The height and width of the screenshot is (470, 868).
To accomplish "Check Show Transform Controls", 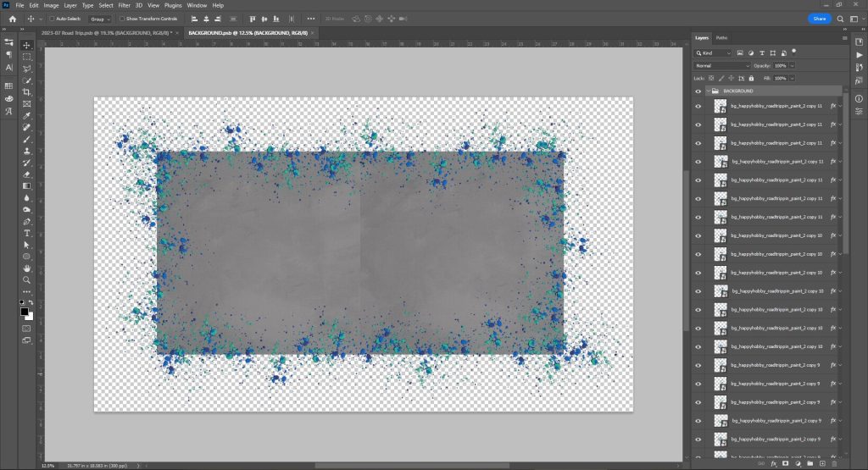I will pyautogui.click(x=121, y=18).
